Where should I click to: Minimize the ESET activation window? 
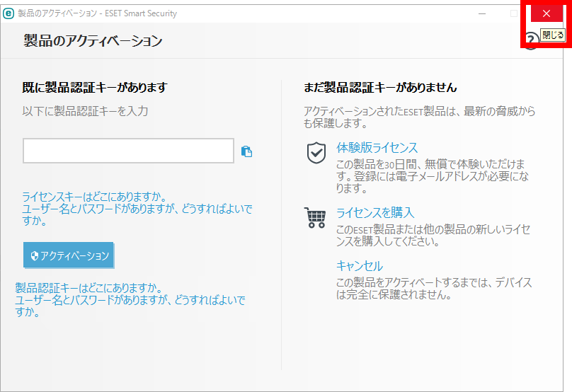coord(482,13)
